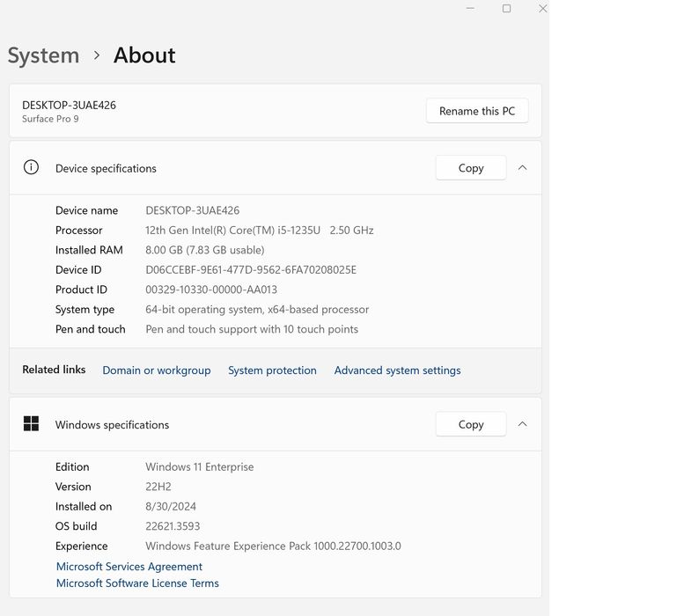Click the System type field label
This screenshot has width=684, height=616.
(85, 310)
